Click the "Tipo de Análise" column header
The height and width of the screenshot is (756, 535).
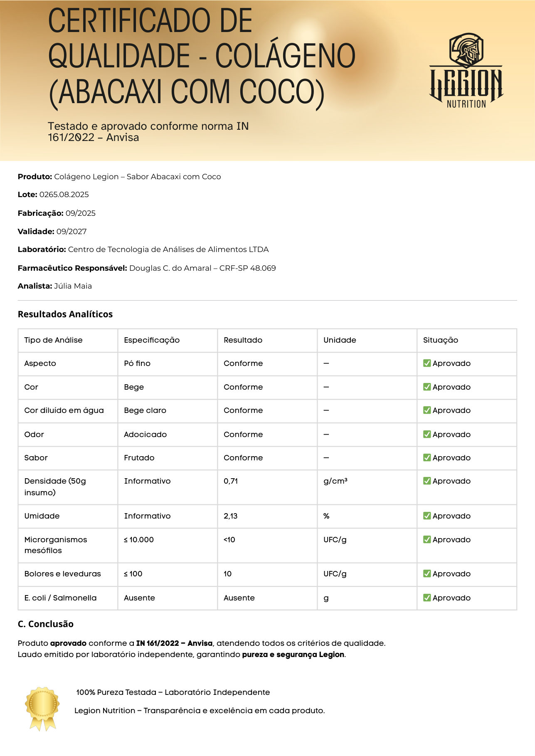click(x=53, y=340)
